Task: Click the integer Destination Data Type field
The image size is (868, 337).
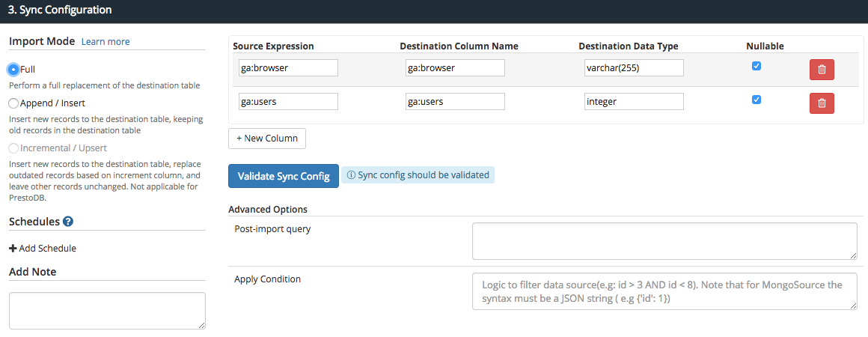Action: [633, 102]
